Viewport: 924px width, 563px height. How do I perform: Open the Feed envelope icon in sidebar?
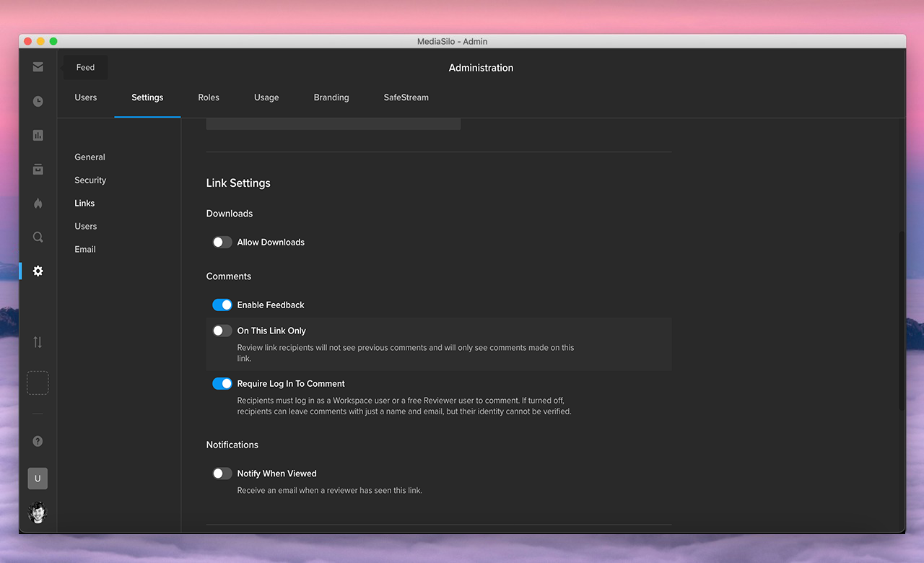point(38,67)
